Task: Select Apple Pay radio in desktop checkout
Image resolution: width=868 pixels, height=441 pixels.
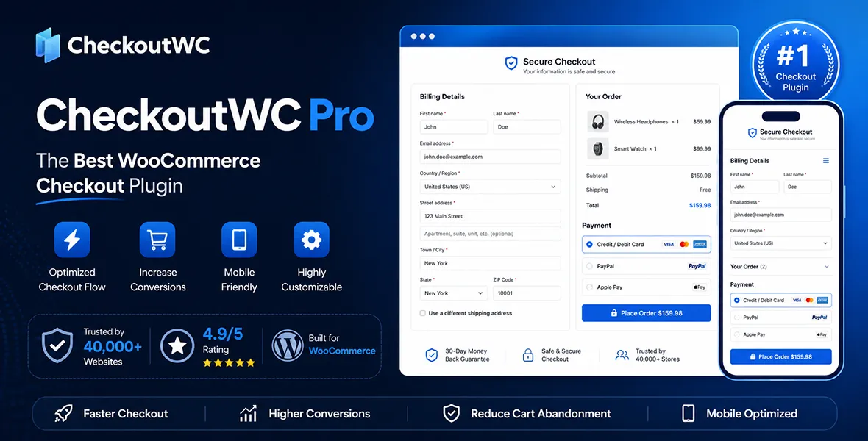Action: [589, 287]
